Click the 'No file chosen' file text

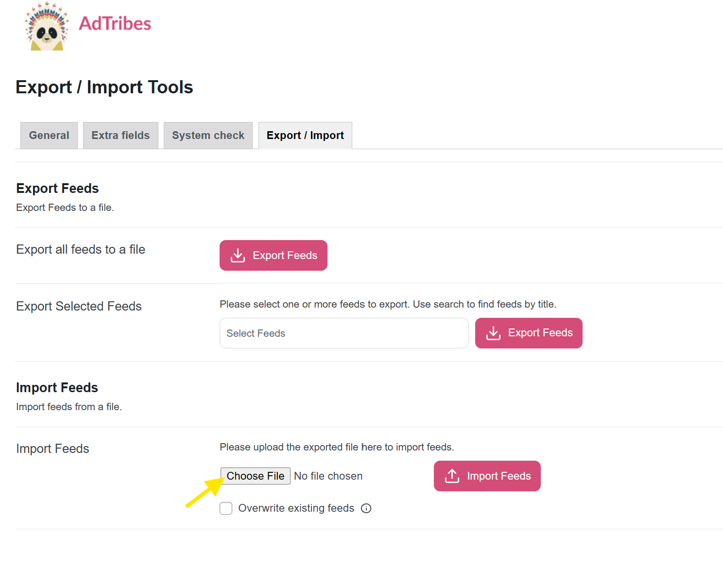(x=328, y=476)
